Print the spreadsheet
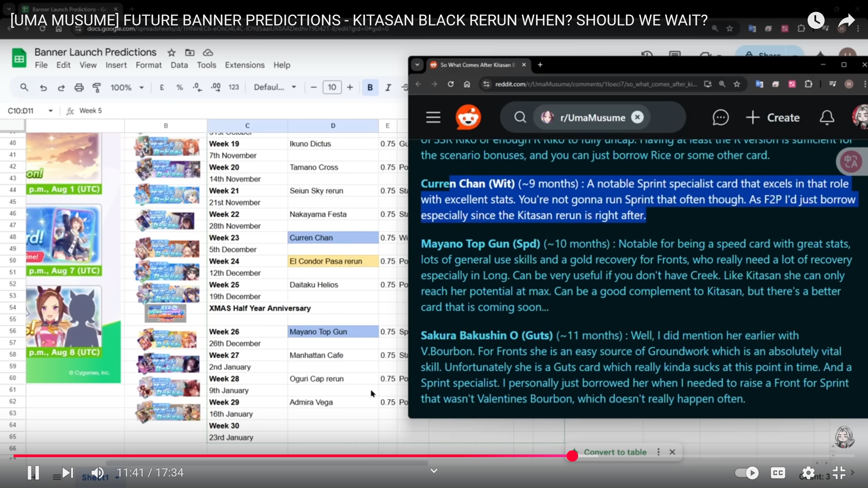Viewport: 868px width, 488px height. coord(79,87)
